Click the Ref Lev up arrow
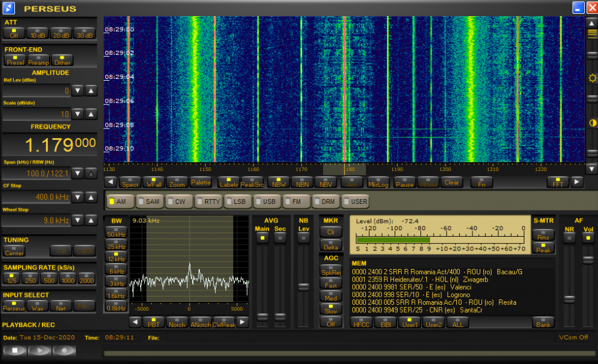The image size is (598, 364). click(x=90, y=90)
